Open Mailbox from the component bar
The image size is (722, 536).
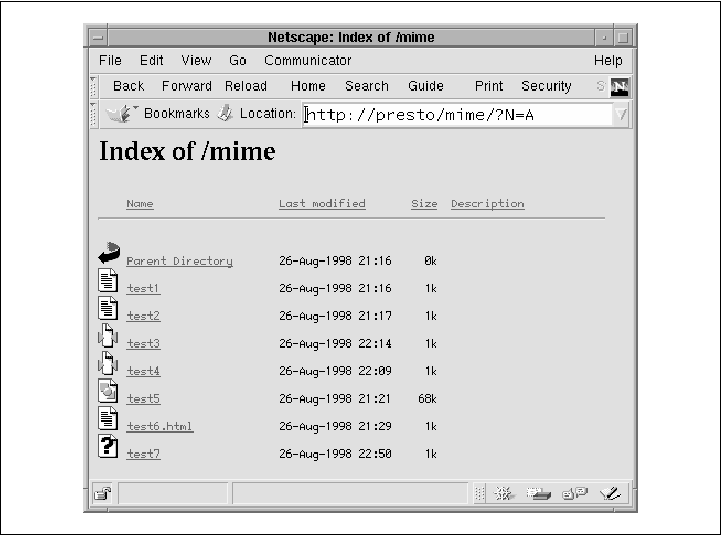[x=540, y=493]
